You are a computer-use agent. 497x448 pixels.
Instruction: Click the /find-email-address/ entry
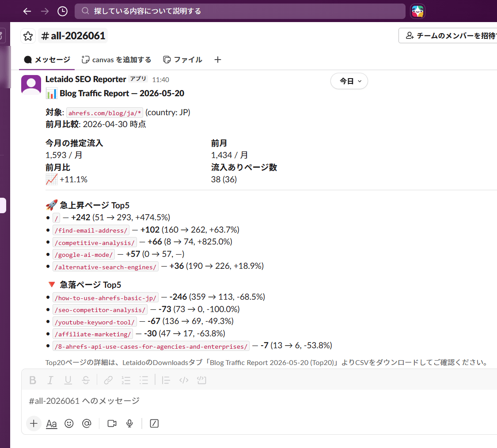tap(91, 230)
